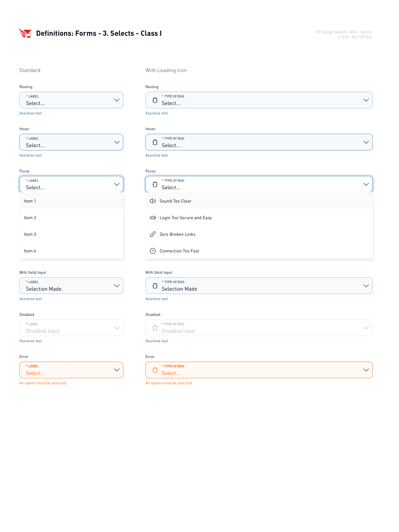Collapse the Standard Focus LABEL select chevron
Viewport: 399px width, 532px height.
pyautogui.click(x=117, y=184)
